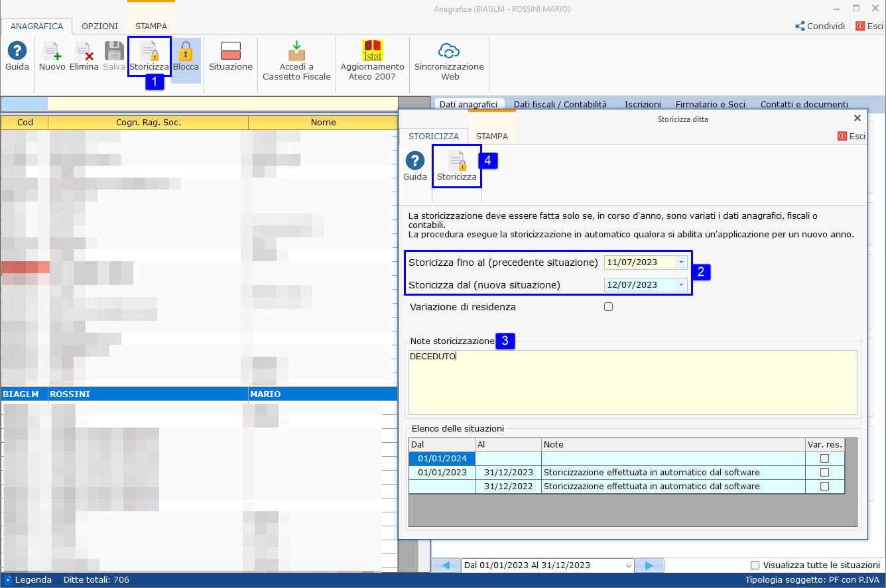886x588 pixels.
Task: Launch Aggiornamento Ateco 2007 Istat icon
Action: 373,61
